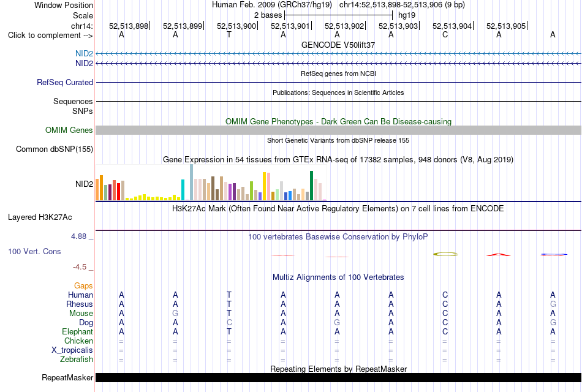Click the 'Layered H3K27Ac' track label

[x=40, y=217]
